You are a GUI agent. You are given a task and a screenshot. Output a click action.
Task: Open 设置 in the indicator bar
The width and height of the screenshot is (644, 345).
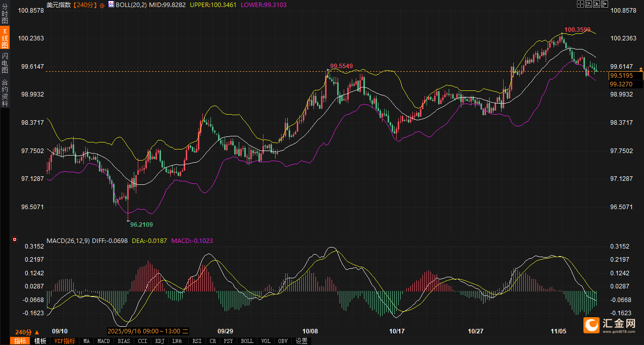point(302,341)
